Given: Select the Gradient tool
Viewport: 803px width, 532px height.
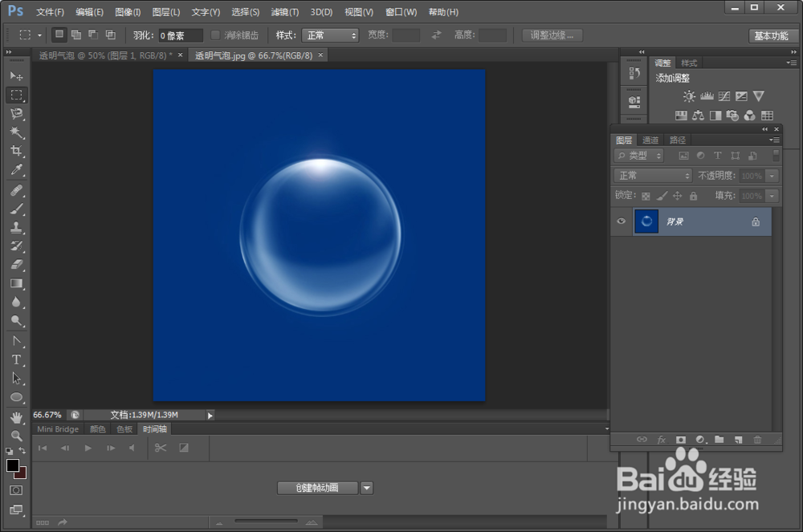Looking at the screenshot, I should [x=16, y=283].
